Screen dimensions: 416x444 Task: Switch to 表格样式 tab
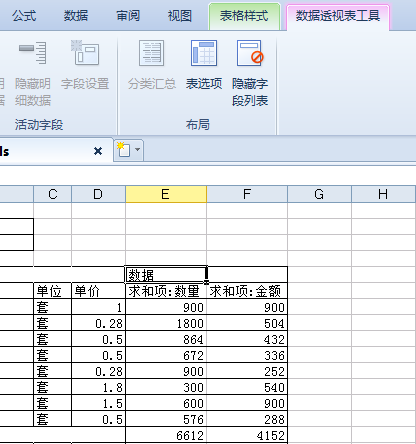tap(244, 16)
